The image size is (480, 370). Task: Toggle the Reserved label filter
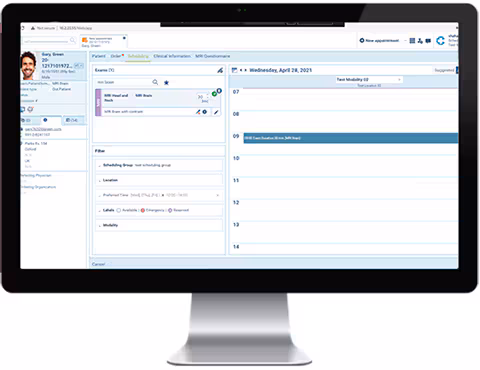pos(179,210)
